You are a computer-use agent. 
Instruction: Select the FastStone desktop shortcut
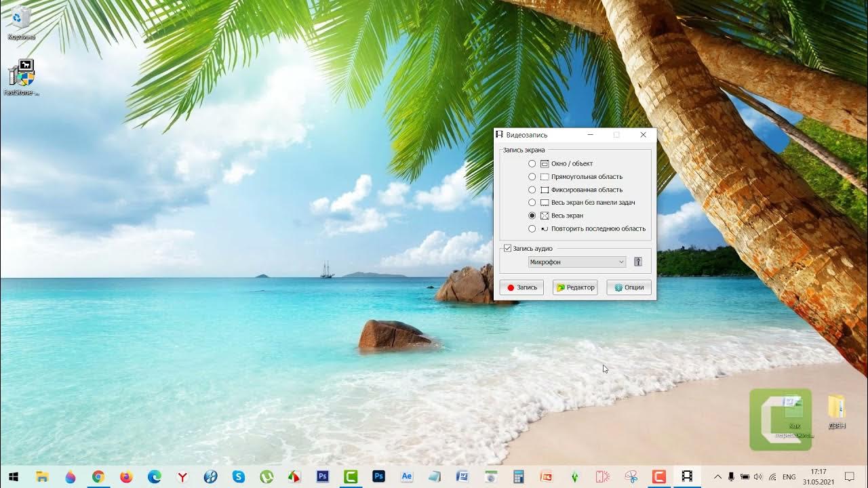[x=21, y=77]
